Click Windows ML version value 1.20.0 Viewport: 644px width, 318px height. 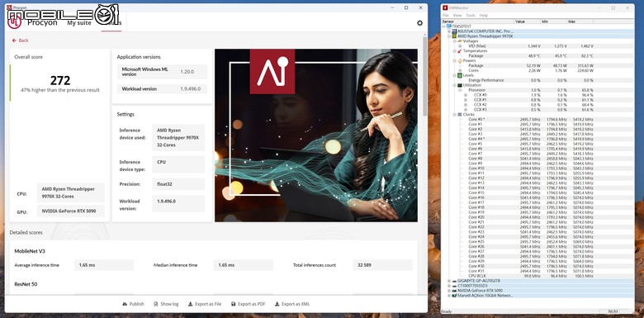point(187,72)
